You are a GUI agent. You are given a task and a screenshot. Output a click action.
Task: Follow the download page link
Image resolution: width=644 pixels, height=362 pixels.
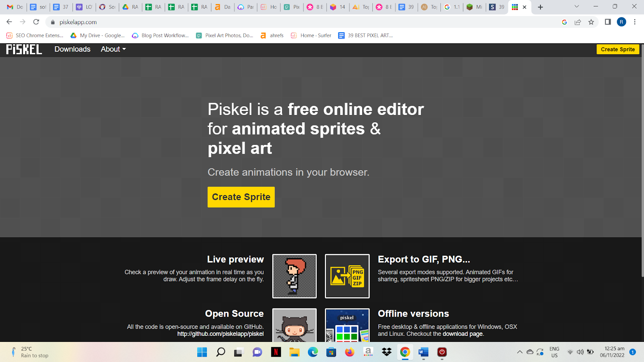pyautogui.click(x=462, y=334)
